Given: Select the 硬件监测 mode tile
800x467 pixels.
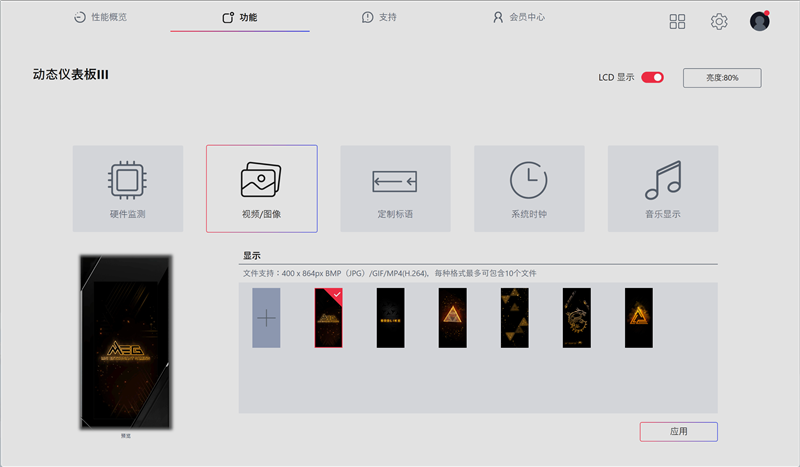Looking at the screenshot, I should tap(128, 189).
